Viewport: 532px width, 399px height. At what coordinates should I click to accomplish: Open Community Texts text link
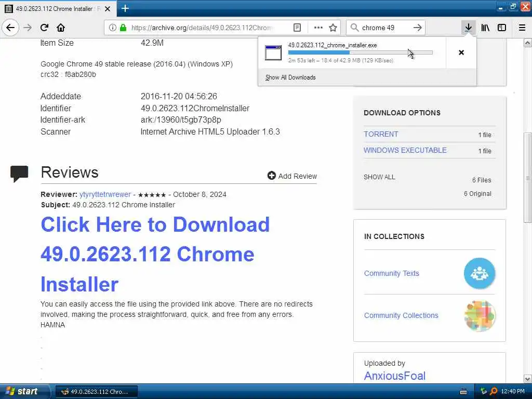point(392,273)
